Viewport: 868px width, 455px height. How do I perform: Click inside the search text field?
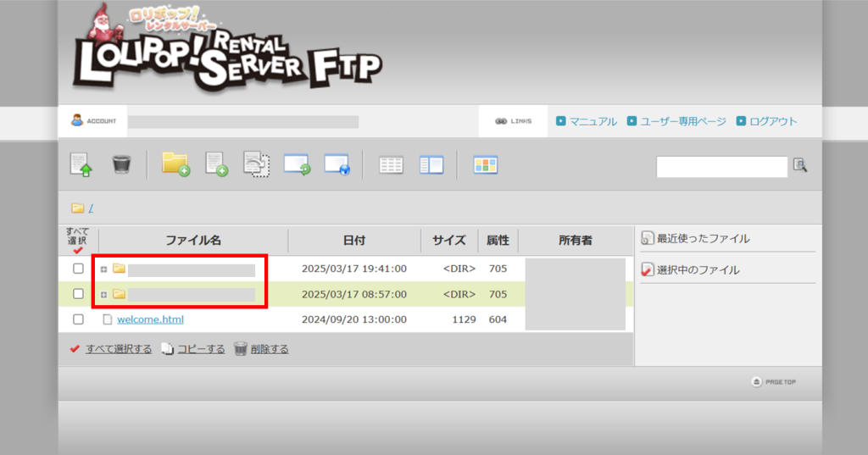point(721,167)
